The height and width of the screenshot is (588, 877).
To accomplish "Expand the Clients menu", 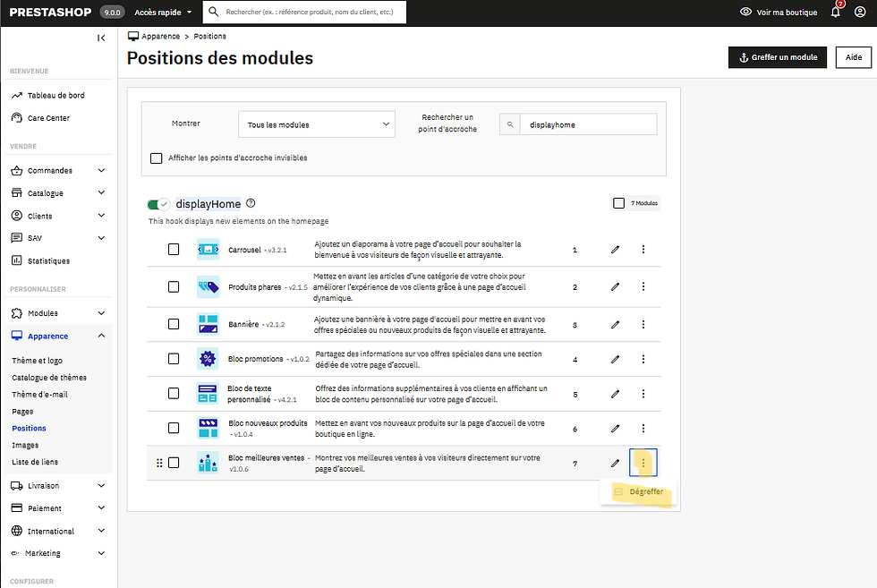I will pos(101,216).
